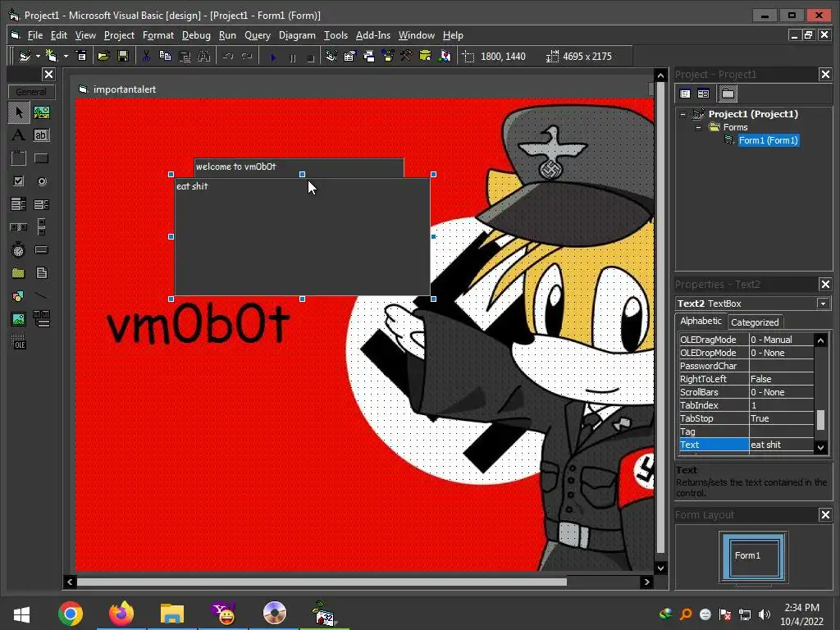Open the Menu Editor from toolbar
Screen dimensions: 840x630
click(81, 57)
